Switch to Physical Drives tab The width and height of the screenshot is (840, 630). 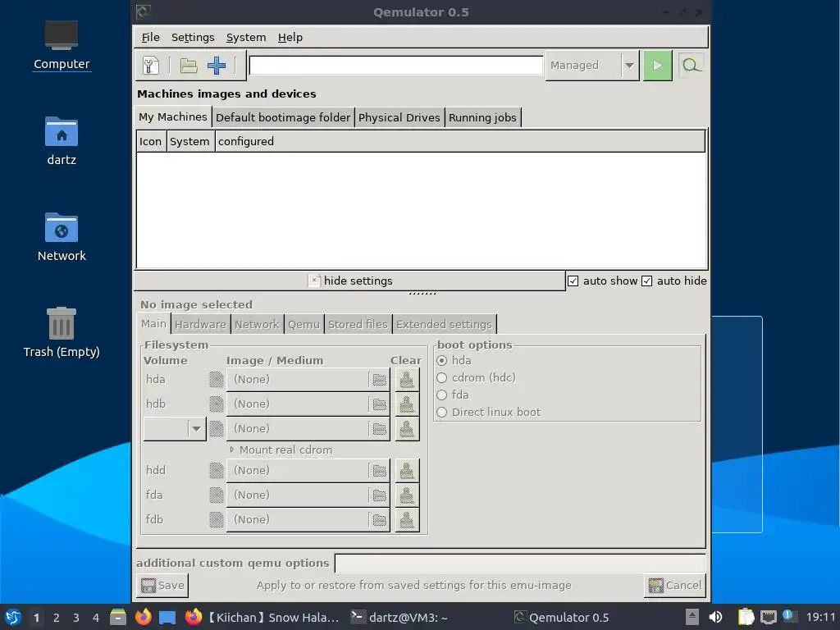click(x=399, y=117)
